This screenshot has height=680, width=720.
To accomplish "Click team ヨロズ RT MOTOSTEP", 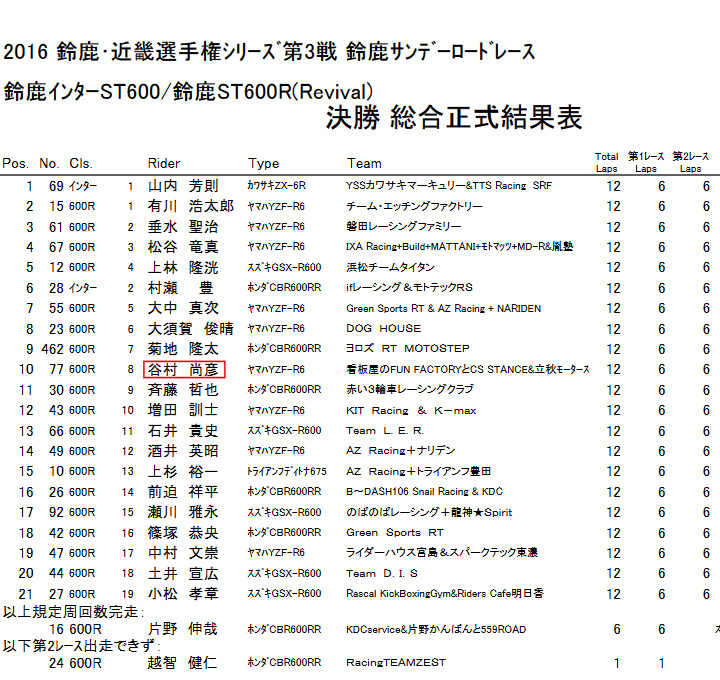I will [408, 348].
